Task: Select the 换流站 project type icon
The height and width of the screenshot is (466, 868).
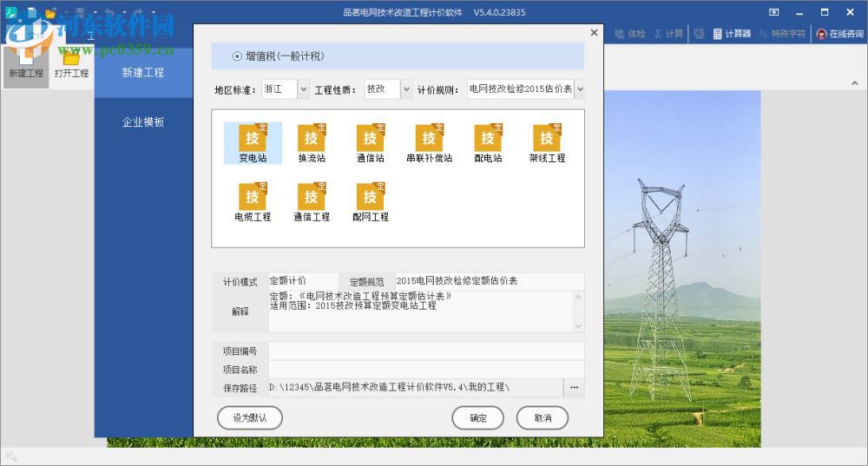Action: (x=312, y=143)
